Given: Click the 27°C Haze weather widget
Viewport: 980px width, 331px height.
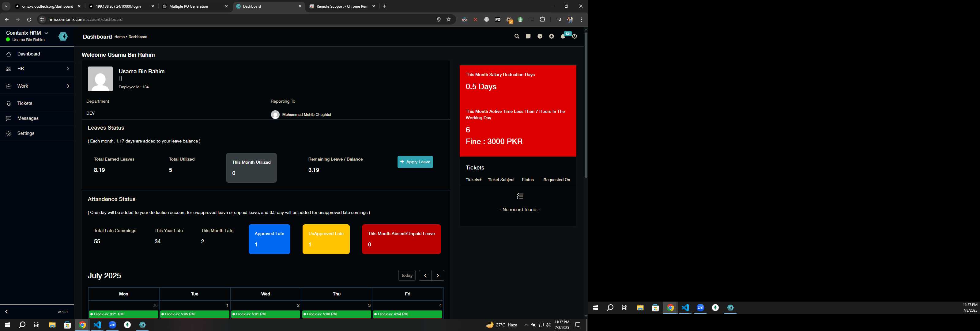Looking at the screenshot, I should [502, 325].
